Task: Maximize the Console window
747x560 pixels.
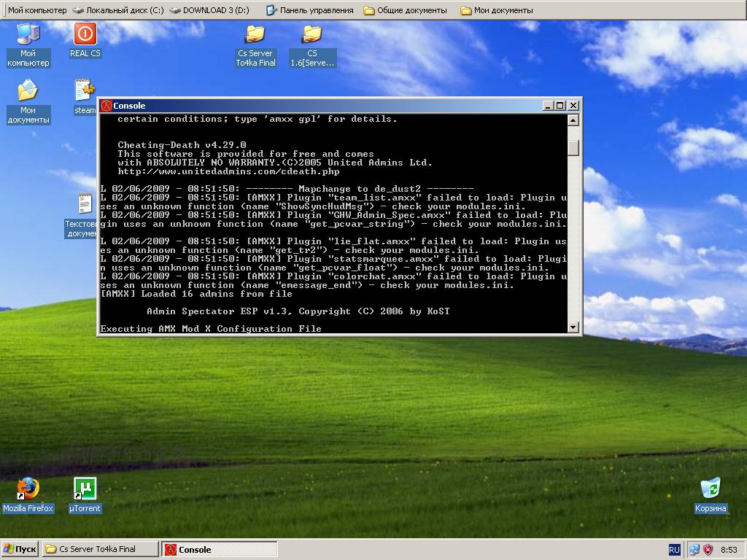Action: tap(560, 106)
